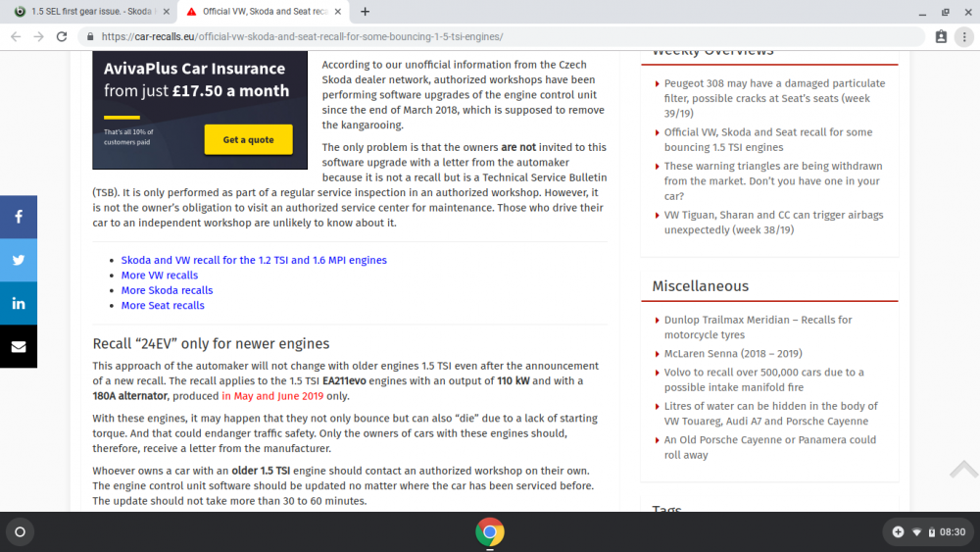Open the ChromeOS launcher
Image resolution: width=980 pixels, height=552 pixels.
pyautogui.click(x=20, y=532)
